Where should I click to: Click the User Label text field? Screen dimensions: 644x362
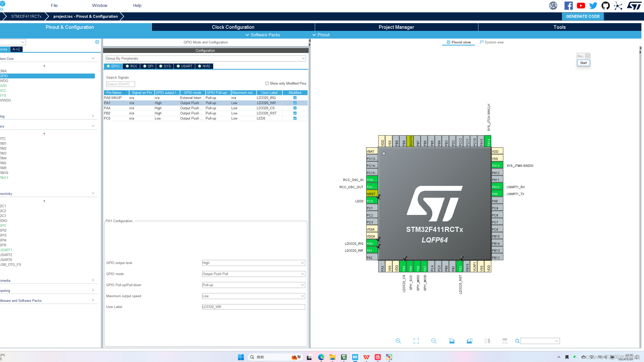click(x=254, y=307)
